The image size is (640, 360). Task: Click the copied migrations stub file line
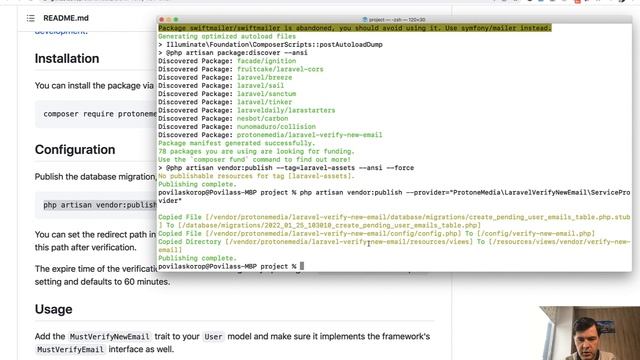[x=394, y=221]
